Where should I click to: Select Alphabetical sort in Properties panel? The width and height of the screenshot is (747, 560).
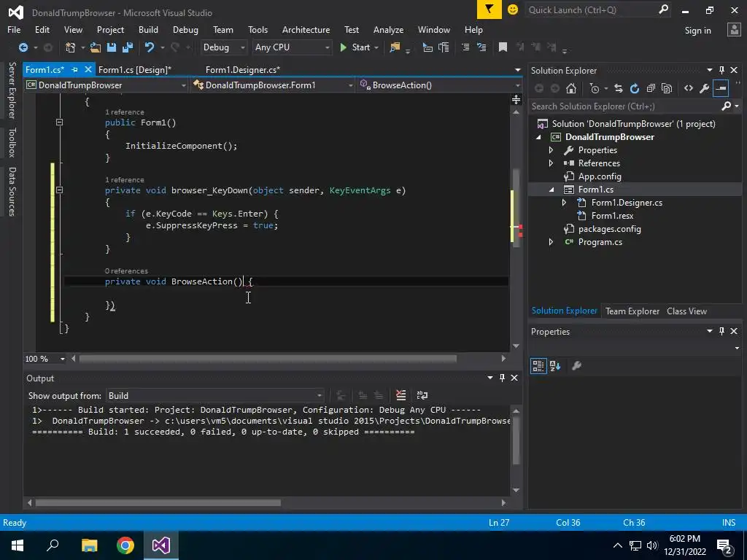[x=555, y=366]
